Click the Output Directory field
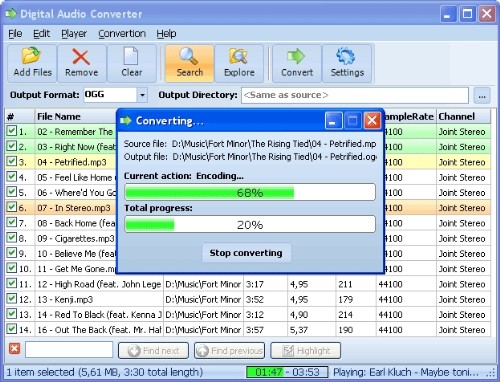This screenshot has height=382, width=500. tap(355, 95)
